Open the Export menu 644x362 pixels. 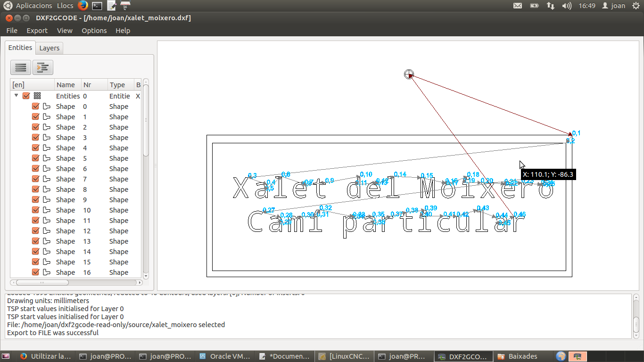[x=37, y=31]
